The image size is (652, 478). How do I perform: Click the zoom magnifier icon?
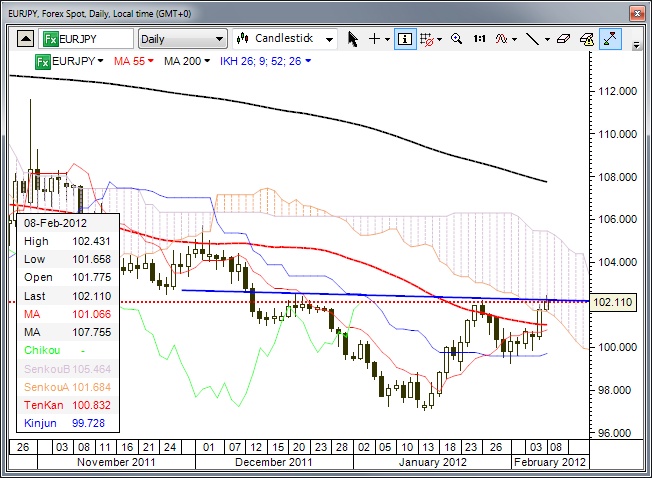[x=457, y=39]
